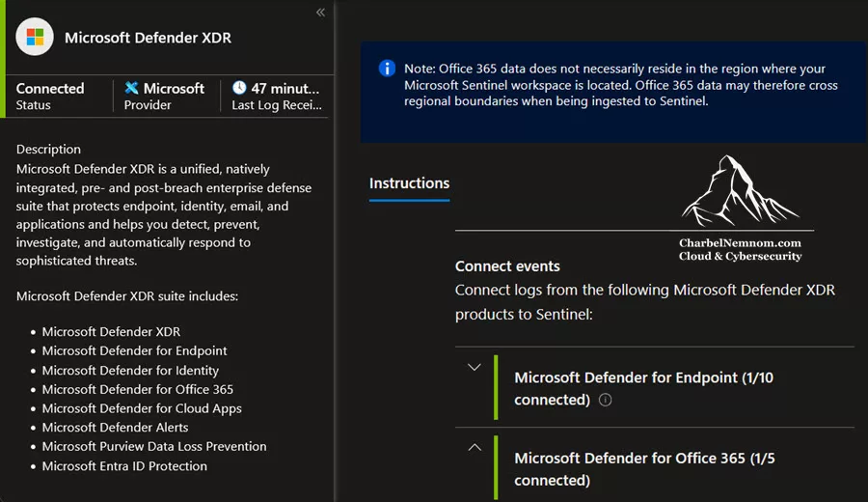Viewport: 868px width, 502px height.
Task: Click the 'Connect events' heading
Action: pyautogui.click(x=507, y=265)
